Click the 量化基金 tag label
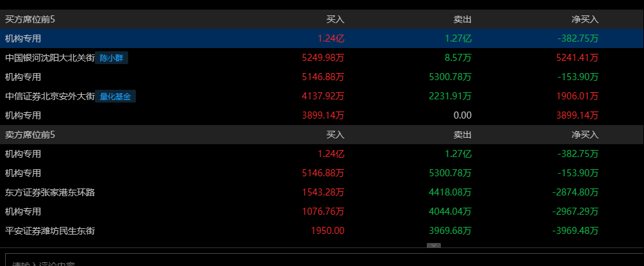This screenshot has height=266, width=644. (x=115, y=97)
